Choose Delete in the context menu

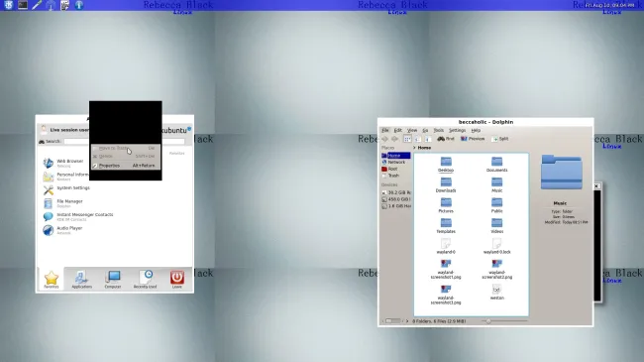[x=125, y=157]
